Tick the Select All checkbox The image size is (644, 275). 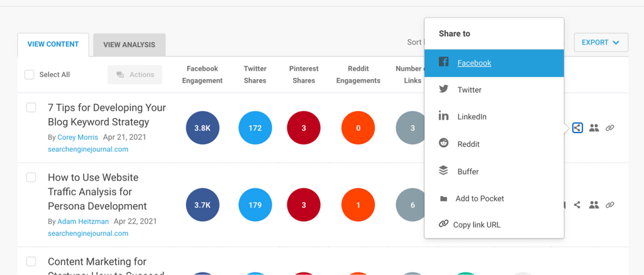pos(30,75)
